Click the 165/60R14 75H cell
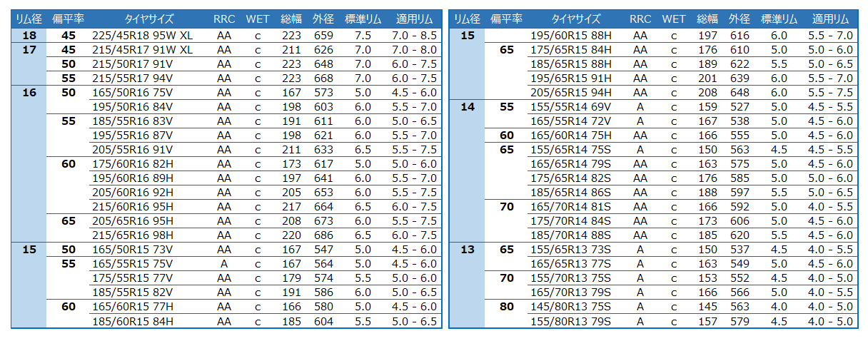 click(x=571, y=135)
